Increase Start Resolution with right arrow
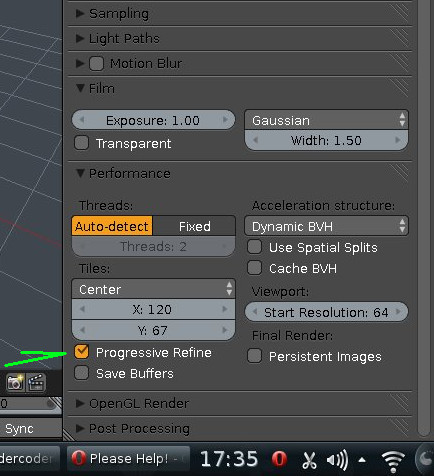434x476 pixels. (x=398, y=312)
